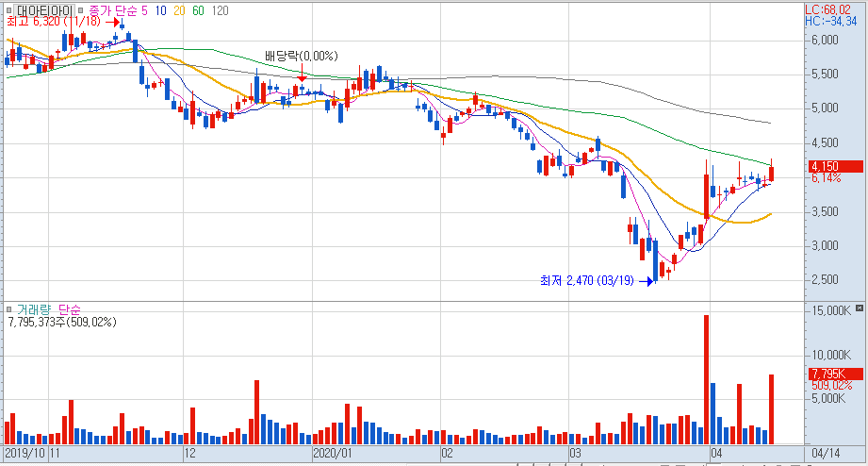
Task: Click the 5,000 price axis label
Action: [x=825, y=108]
